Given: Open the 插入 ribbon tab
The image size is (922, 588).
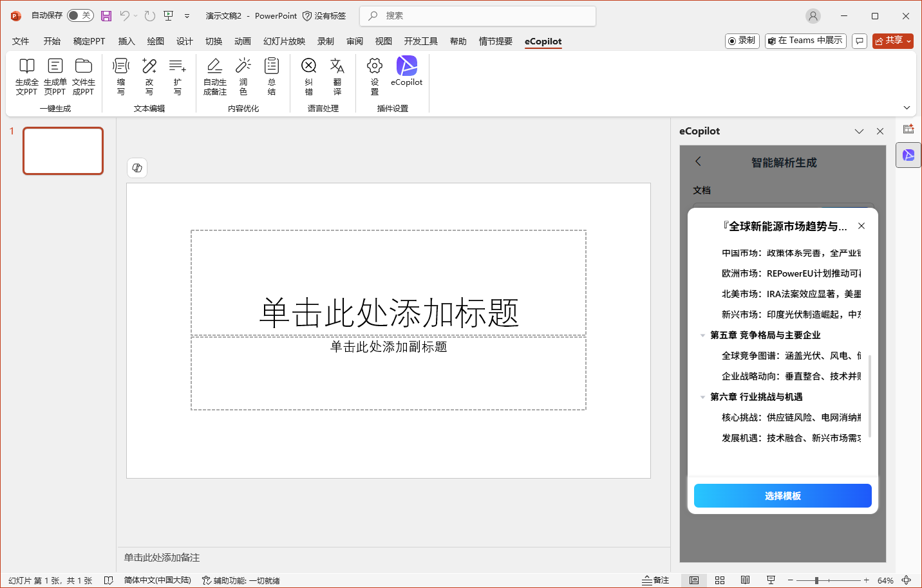Looking at the screenshot, I should tap(126, 41).
